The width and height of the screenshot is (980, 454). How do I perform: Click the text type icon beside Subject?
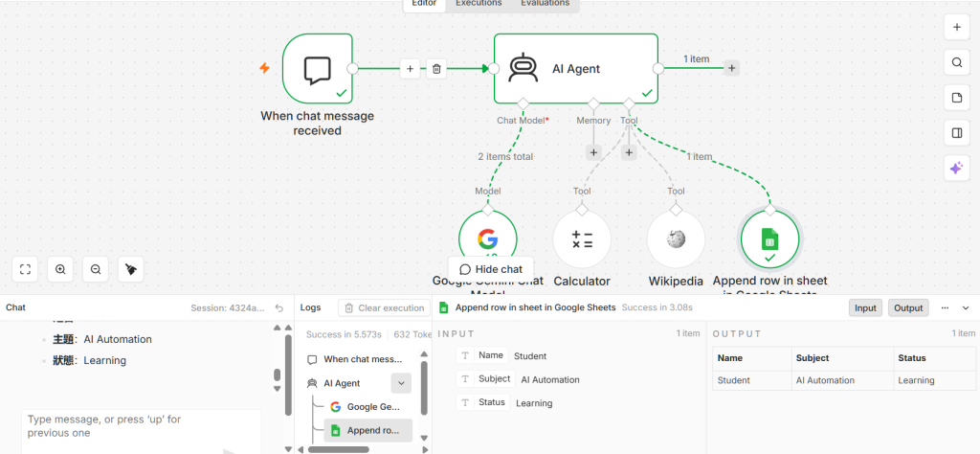465,379
